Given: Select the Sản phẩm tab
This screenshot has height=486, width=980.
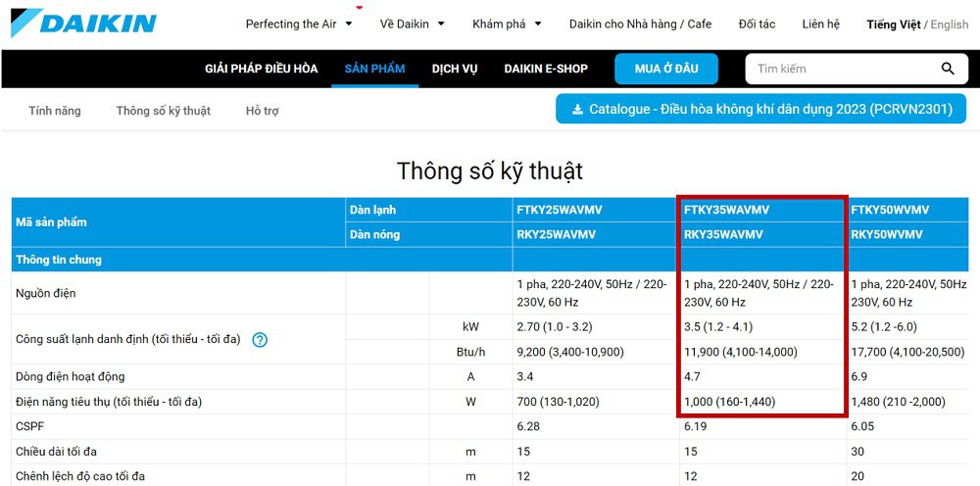Looking at the screenshot, I should (x=374, y=69).
